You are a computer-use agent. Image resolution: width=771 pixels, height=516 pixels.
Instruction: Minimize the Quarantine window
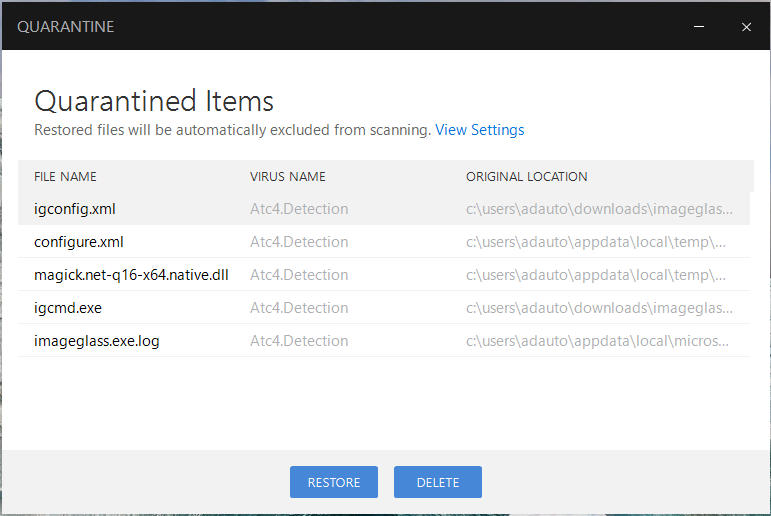[x=700, y=27]
